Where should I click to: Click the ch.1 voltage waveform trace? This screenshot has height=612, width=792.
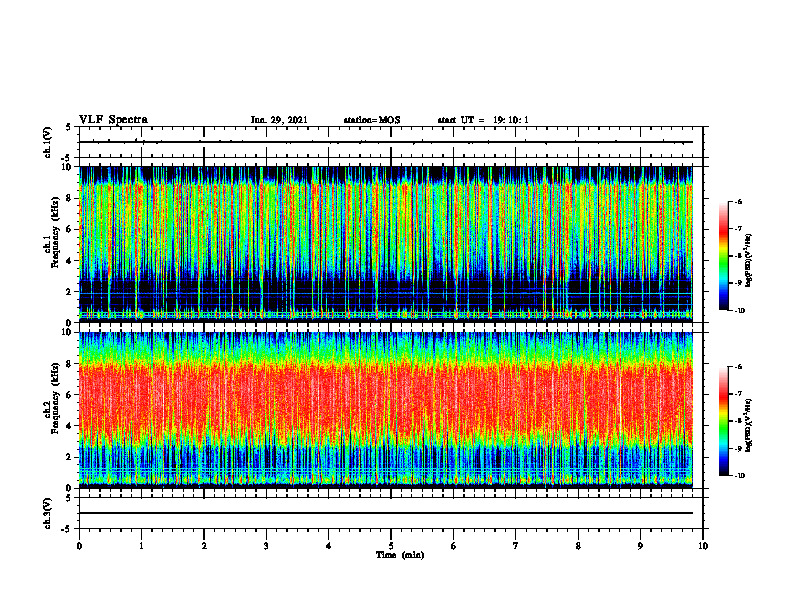coord(386,142)
